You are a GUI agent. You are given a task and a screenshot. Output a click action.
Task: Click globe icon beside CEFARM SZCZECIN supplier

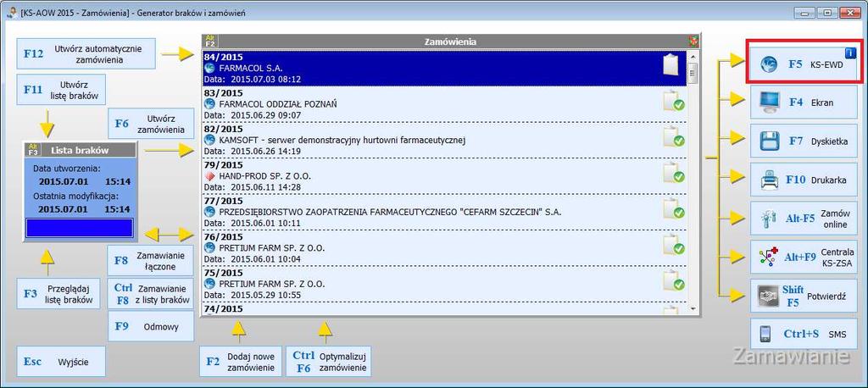coord(209,212)
